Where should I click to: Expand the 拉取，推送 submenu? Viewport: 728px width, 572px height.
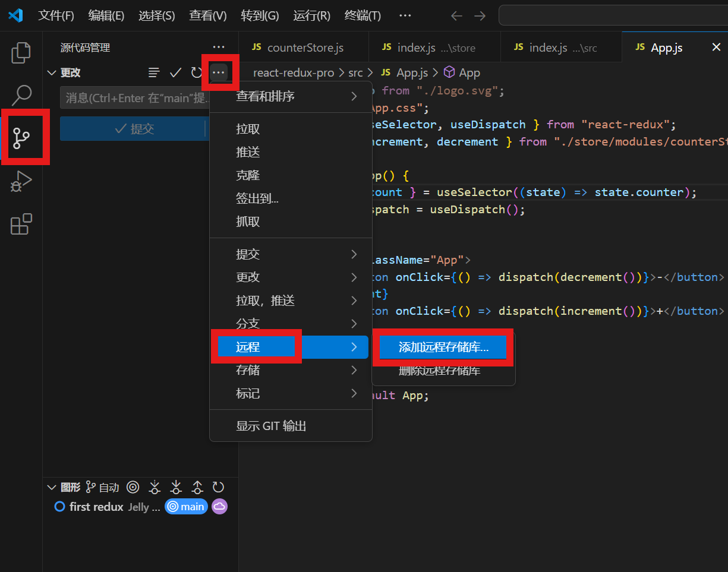click(291, 301)
